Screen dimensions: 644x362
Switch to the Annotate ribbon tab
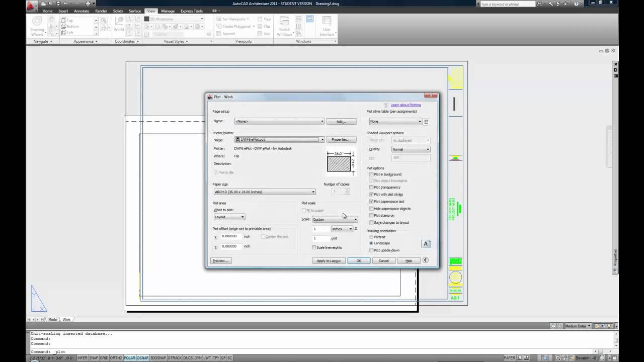pos(82,11)
